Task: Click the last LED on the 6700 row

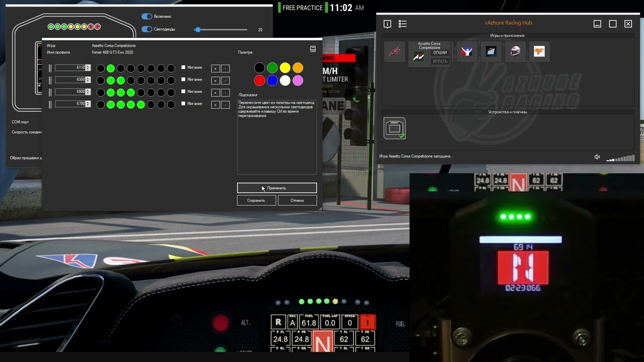Action: click(171, 105)
